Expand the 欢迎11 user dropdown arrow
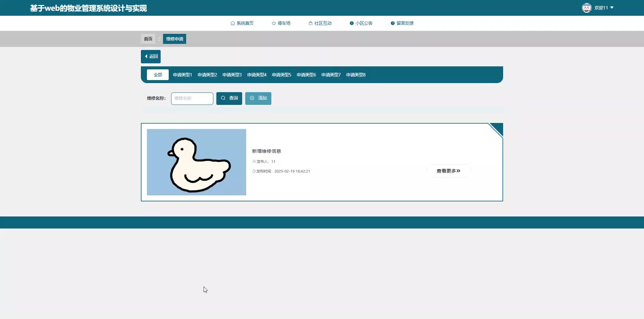This screenshot has height=319, width=644. click(612, 7)
